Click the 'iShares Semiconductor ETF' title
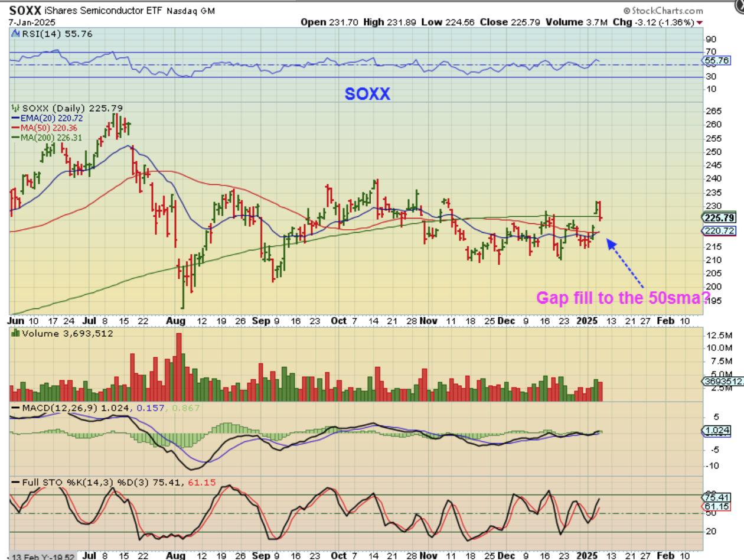Screen dimensions: 744x560 click(103, 11)
